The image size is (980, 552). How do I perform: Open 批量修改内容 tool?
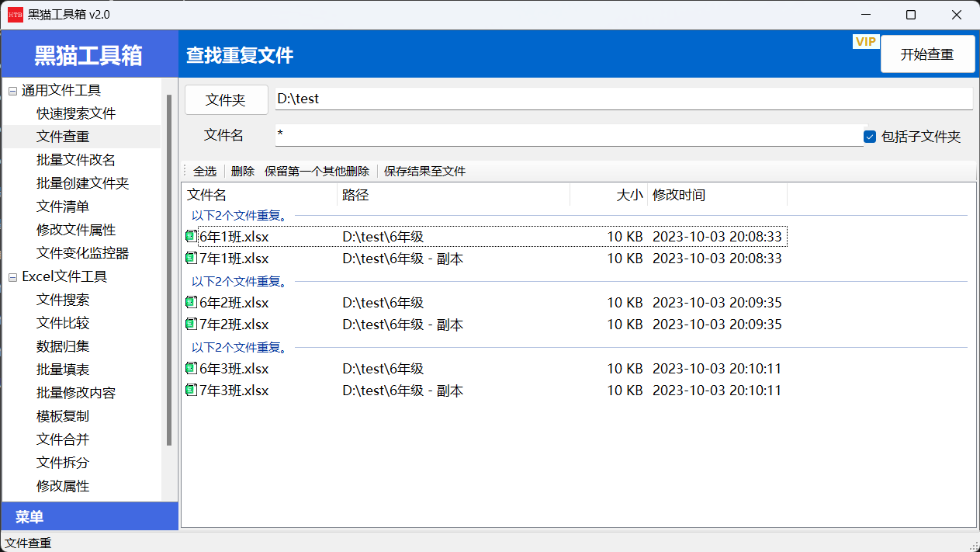[x=76, y=393]
